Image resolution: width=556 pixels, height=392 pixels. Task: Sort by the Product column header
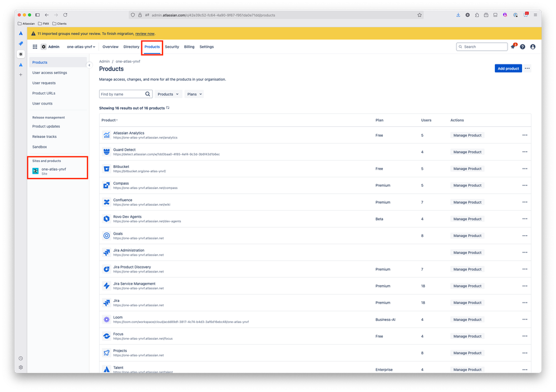click(109, 120)
